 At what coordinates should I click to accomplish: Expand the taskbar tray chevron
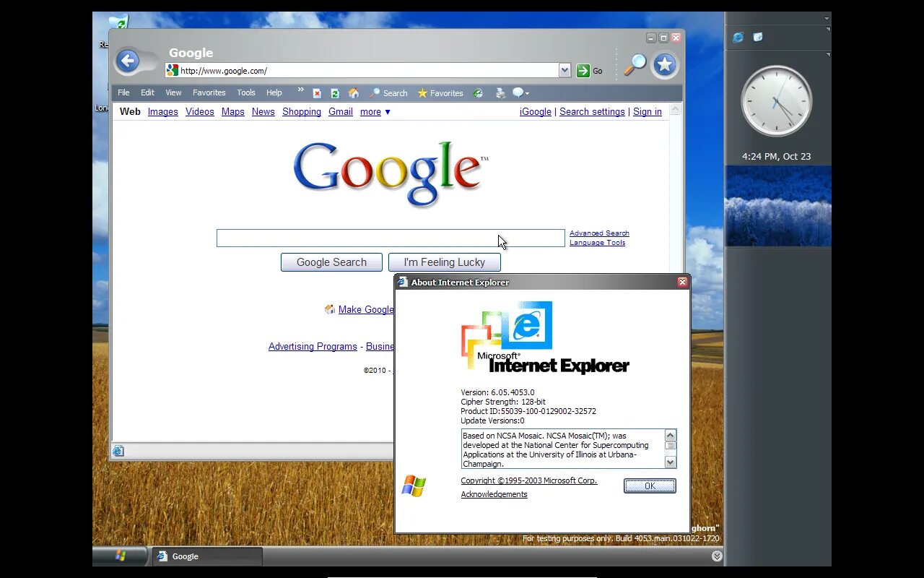pyautogui.click(x=717, y=556)
